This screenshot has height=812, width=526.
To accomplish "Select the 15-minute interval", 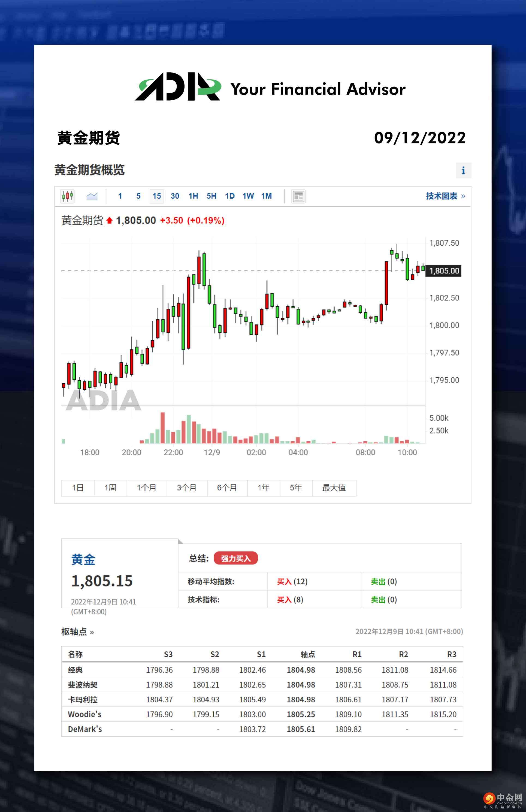I will 156,196.
